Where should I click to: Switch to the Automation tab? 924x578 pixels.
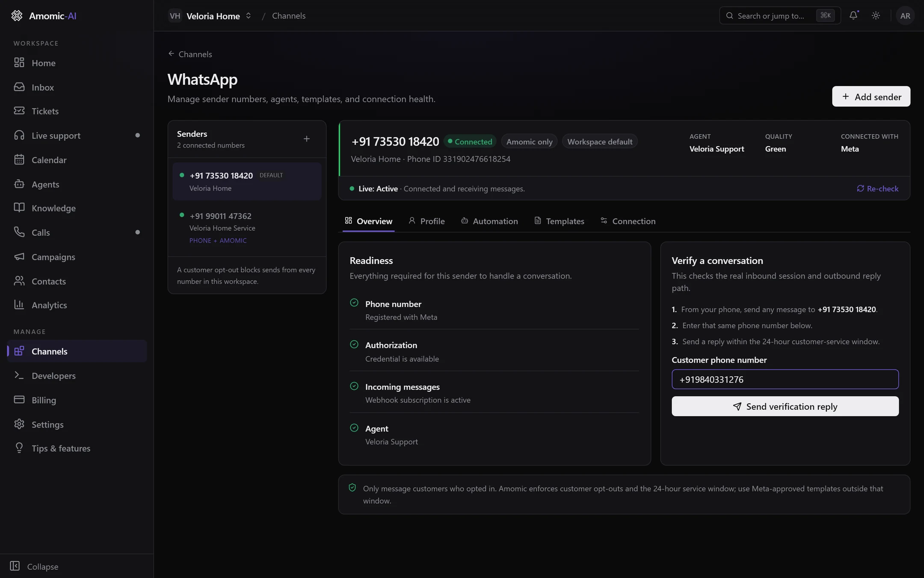(x=489, y=221)
